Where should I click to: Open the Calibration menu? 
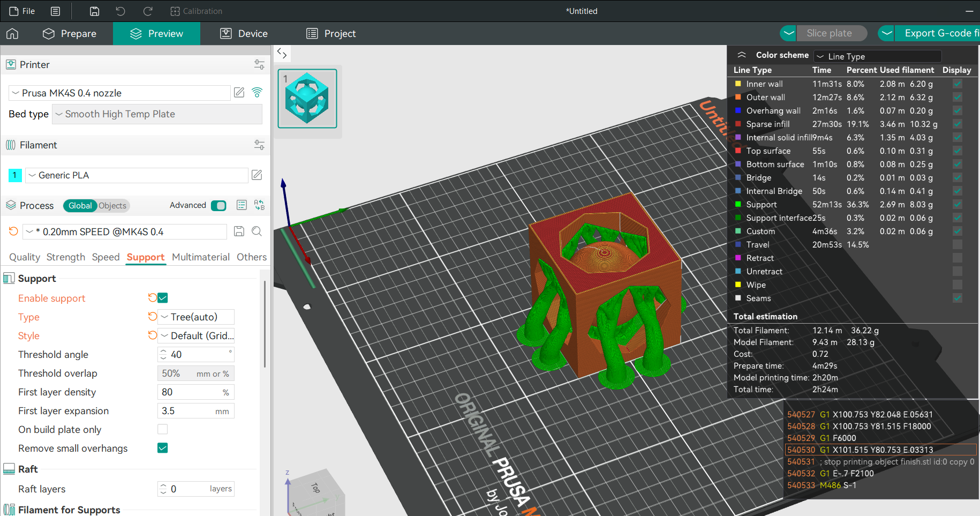click(x=196, y=11)
